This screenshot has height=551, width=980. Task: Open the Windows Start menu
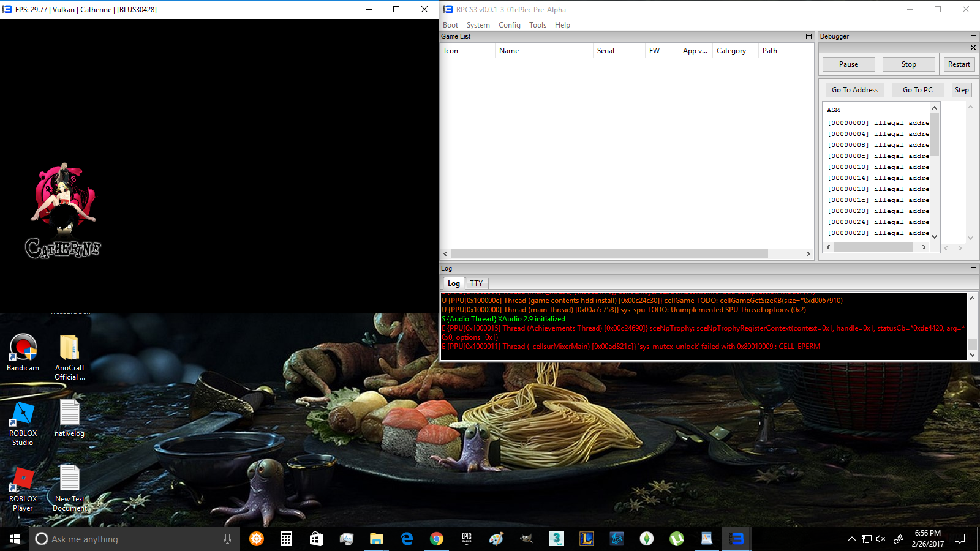(15, 539)
